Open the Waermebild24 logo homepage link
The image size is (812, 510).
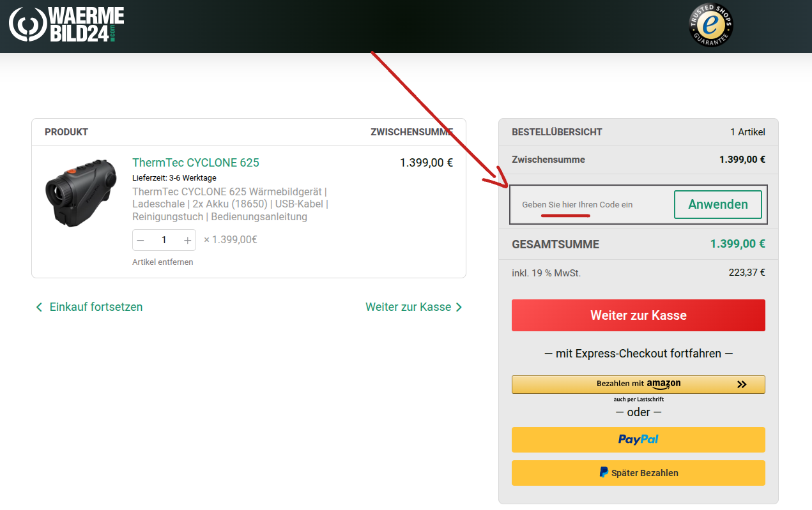[x=66, y=24]
